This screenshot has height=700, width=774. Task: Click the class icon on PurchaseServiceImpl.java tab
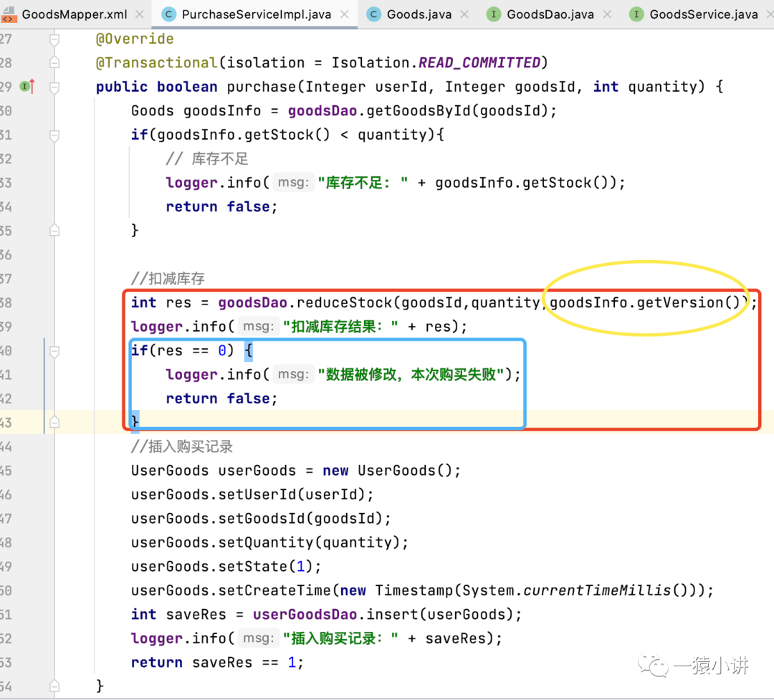(x=169, y=14)
